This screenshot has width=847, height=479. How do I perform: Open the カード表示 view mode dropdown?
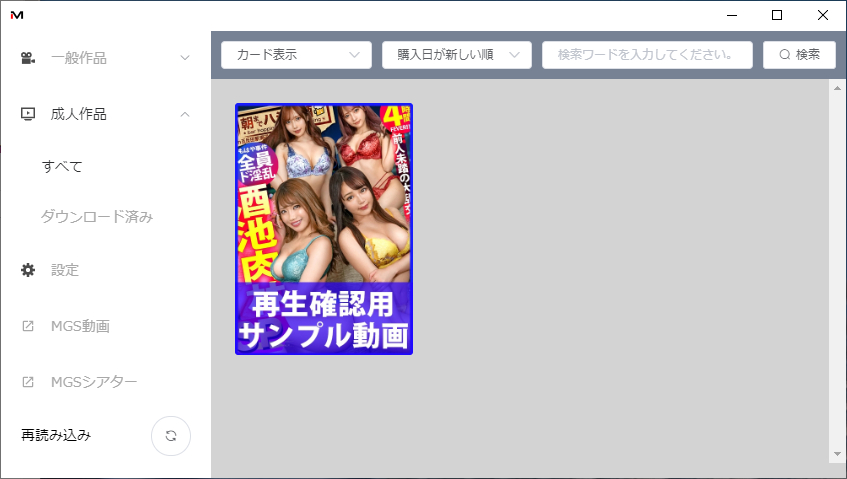click(297, 55)
